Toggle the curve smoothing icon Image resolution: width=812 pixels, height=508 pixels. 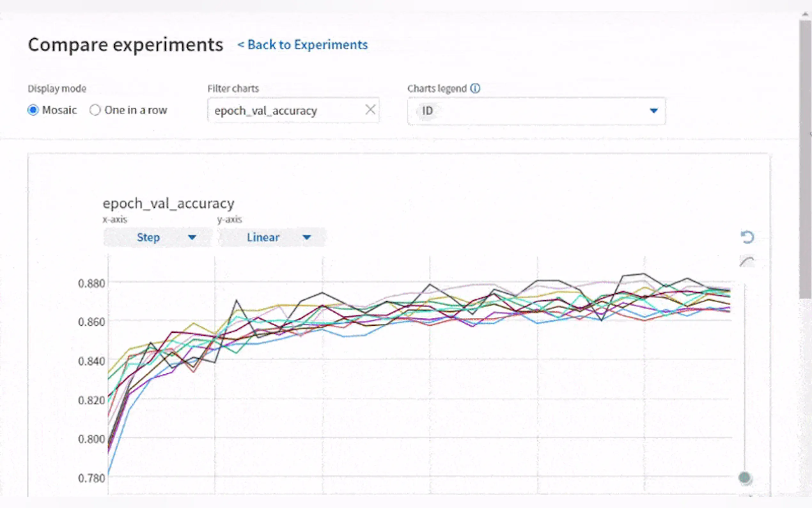[747, 261]
